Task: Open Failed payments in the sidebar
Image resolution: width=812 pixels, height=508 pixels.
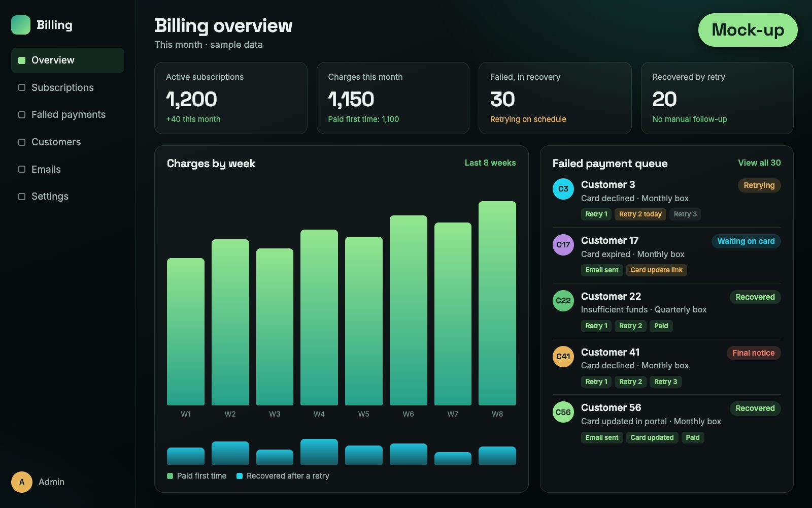Action: pyautogui.click(x=67, y=115)
